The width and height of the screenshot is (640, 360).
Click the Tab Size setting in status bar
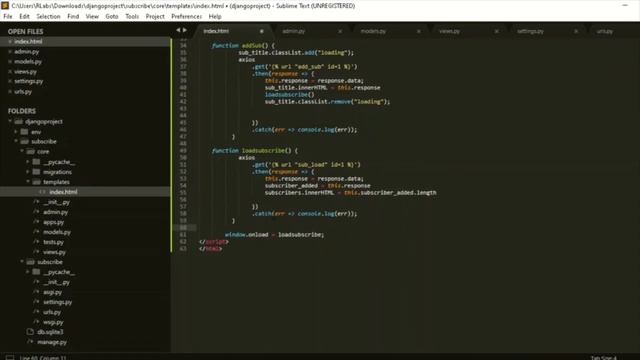604,358
